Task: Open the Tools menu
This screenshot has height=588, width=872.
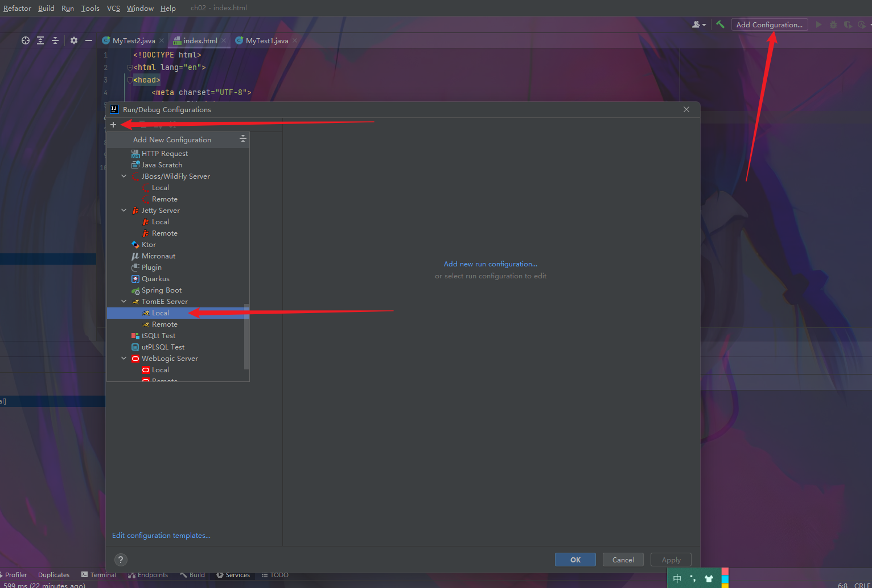Action: click(90, 8)
